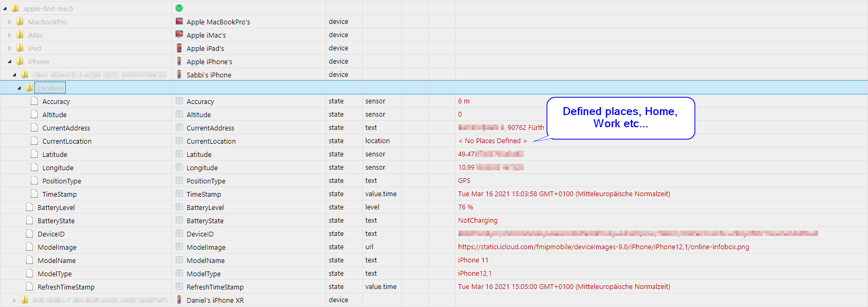This screenshot has width=868, height=307.
Task: Click the Apple iPhone's device icon
Action: click(179, 61)
